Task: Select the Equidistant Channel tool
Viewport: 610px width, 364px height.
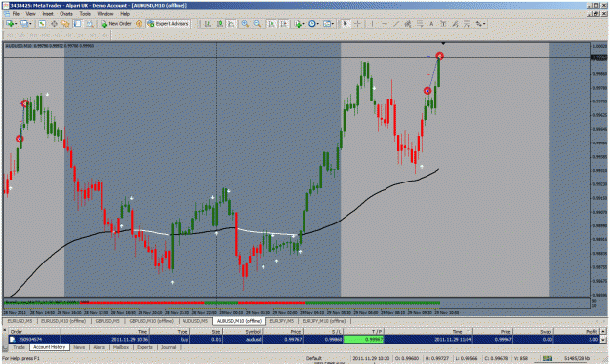Action: [408, 24]
